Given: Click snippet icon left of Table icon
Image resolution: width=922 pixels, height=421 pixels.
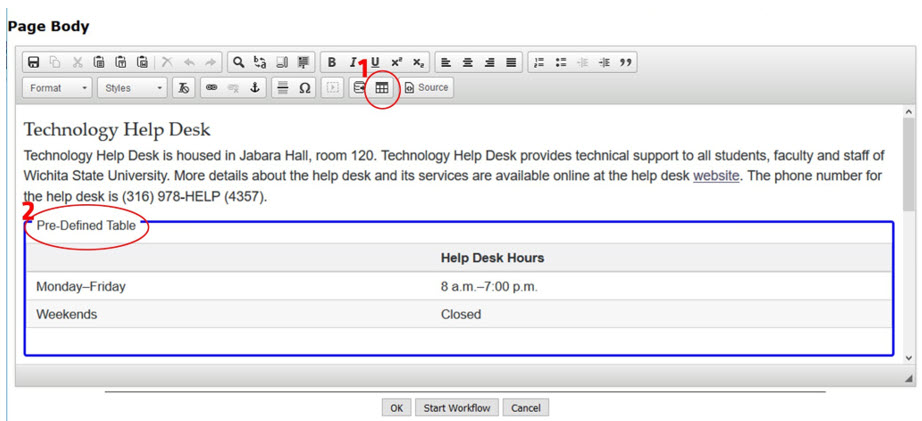Looking at the screenshot, I should [359, 88].
